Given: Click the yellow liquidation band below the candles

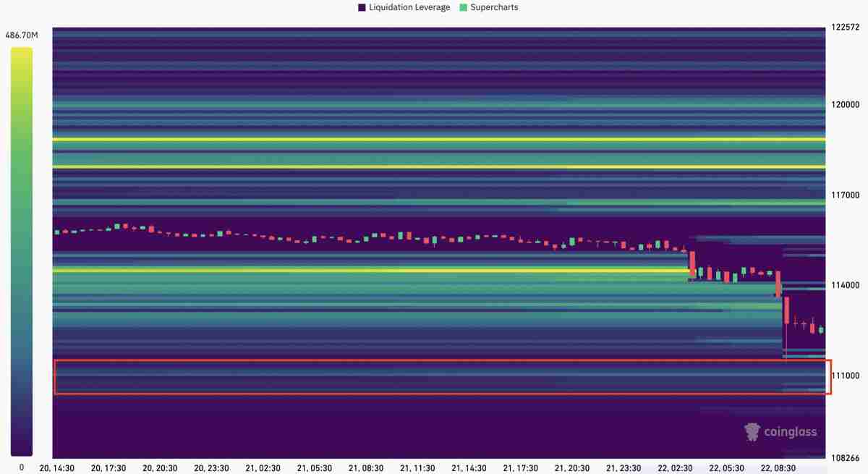Looking at the screenshot, I should [x=362, y=271].
